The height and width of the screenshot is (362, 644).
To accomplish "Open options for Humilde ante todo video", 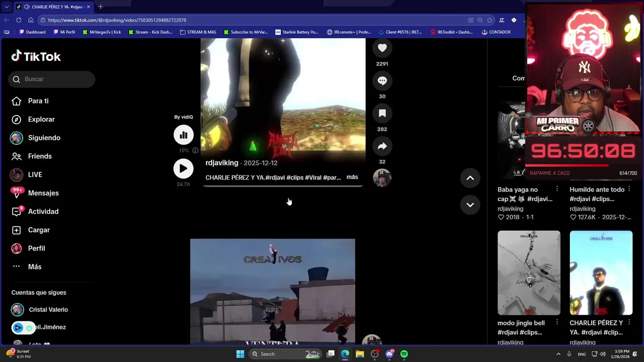I will (629, 189).
